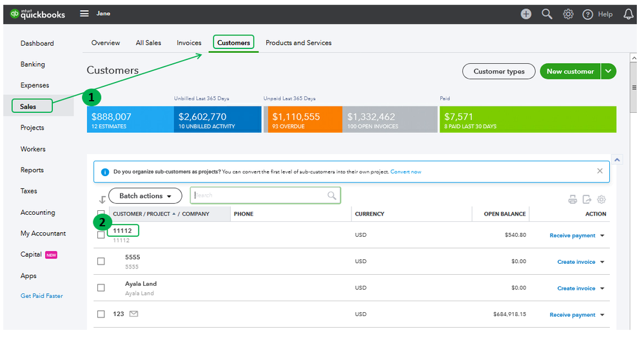
Task: Export the customer list icon
Action: click(x=587, y=199)
